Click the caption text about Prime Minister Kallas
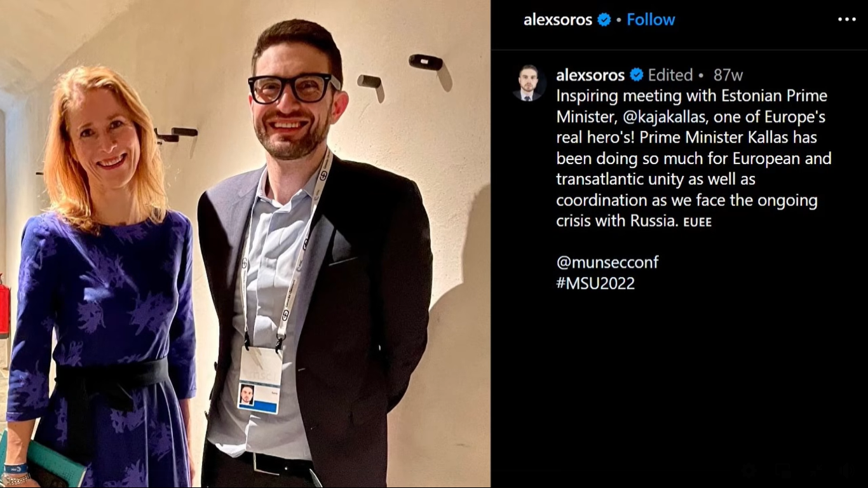The width and height of the screenshot is (868, 488). coord(693,159)
